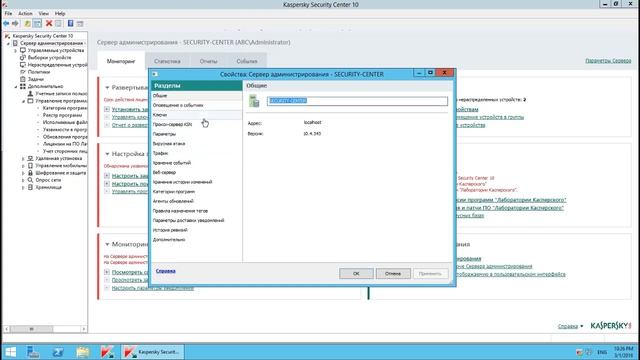Viewport: 640px width, 360px height.
Task: Click the Отмена button
Action: click(393, 273)
